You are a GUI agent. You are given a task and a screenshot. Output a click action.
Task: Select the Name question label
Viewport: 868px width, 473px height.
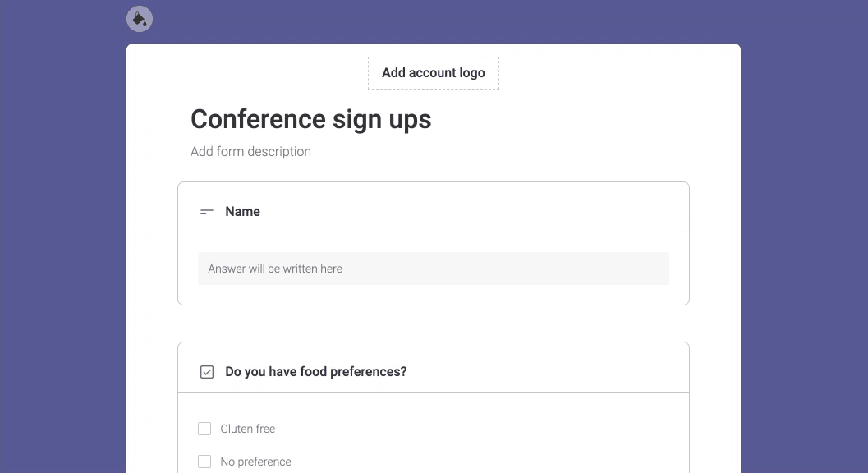click(242, 212)
